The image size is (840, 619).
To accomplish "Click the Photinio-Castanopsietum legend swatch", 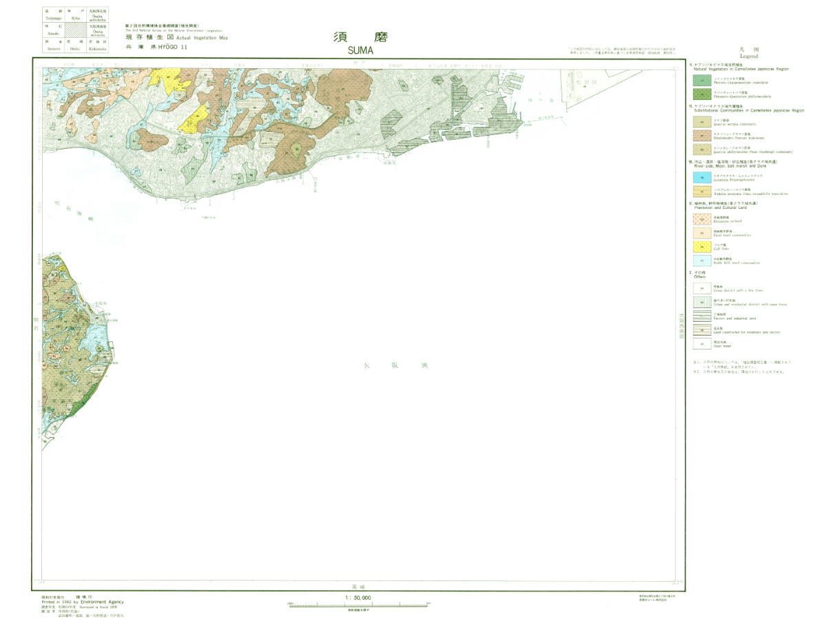I will tap(701, 79).
